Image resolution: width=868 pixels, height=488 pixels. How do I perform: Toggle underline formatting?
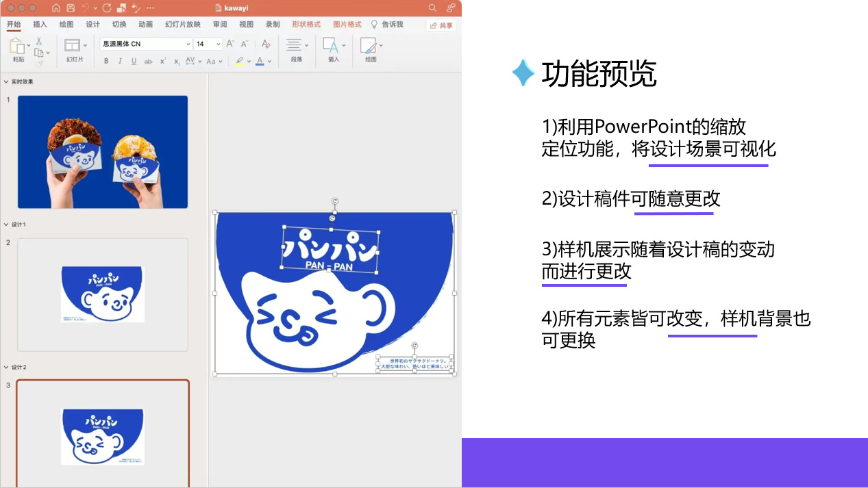133,61
